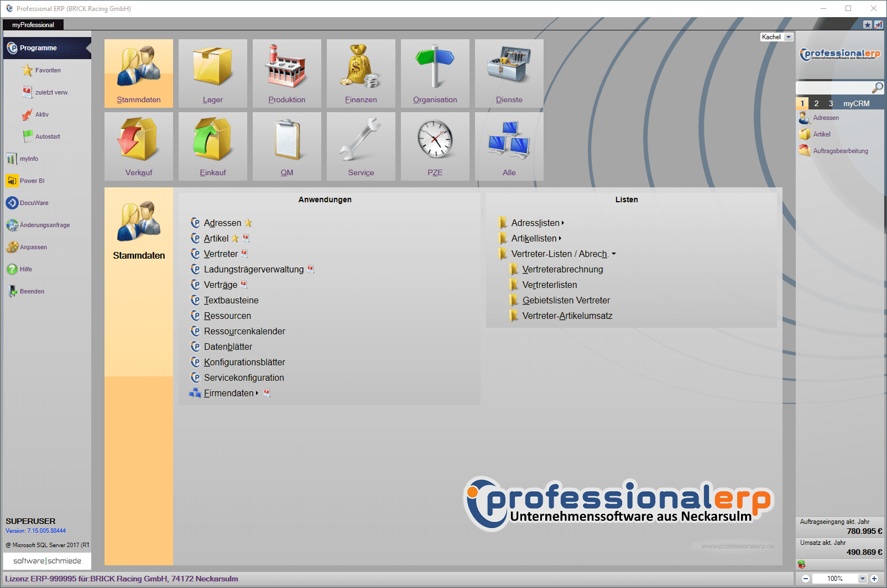Open the Service wrench tile
The image size is (887, 588).
[x=361, y=146]
